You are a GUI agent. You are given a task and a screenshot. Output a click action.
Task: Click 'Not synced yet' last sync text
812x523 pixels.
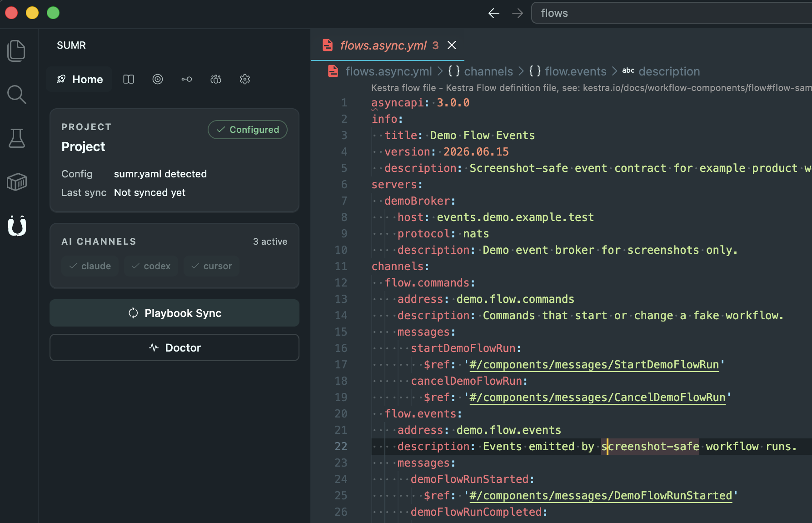click(x=149, y=192)
